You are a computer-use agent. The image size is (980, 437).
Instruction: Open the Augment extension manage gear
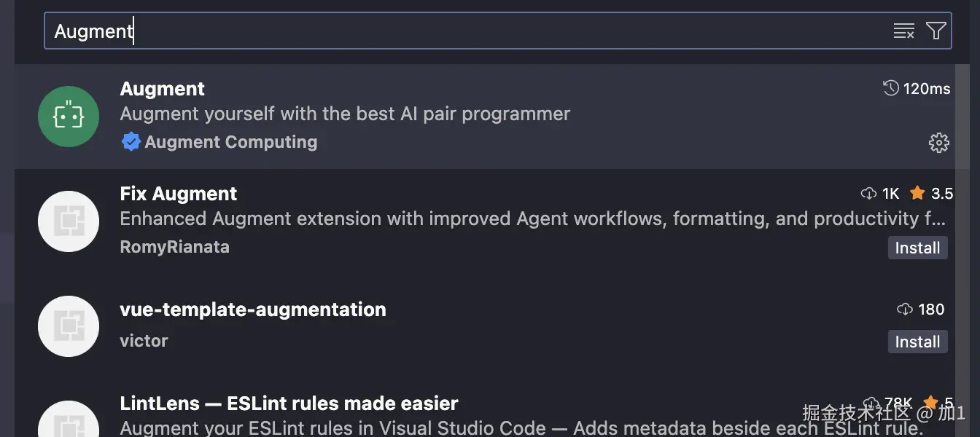(x=938, y=143)
